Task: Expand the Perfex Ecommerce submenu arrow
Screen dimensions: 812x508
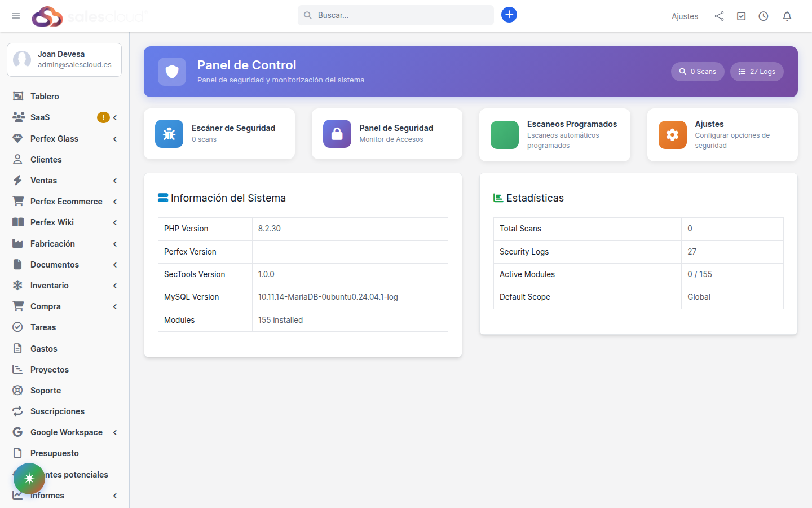Action: pyautogui.click(x=115, y=202)
